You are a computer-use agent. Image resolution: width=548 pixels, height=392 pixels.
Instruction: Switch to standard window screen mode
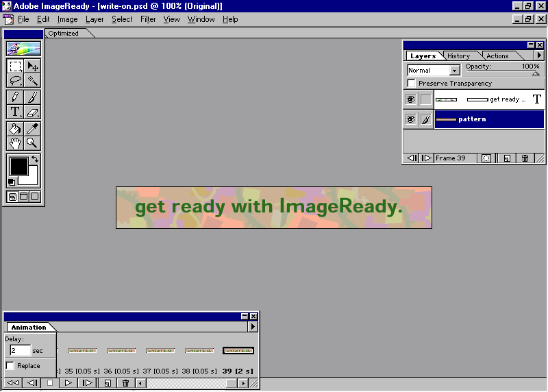click(12, 197)
